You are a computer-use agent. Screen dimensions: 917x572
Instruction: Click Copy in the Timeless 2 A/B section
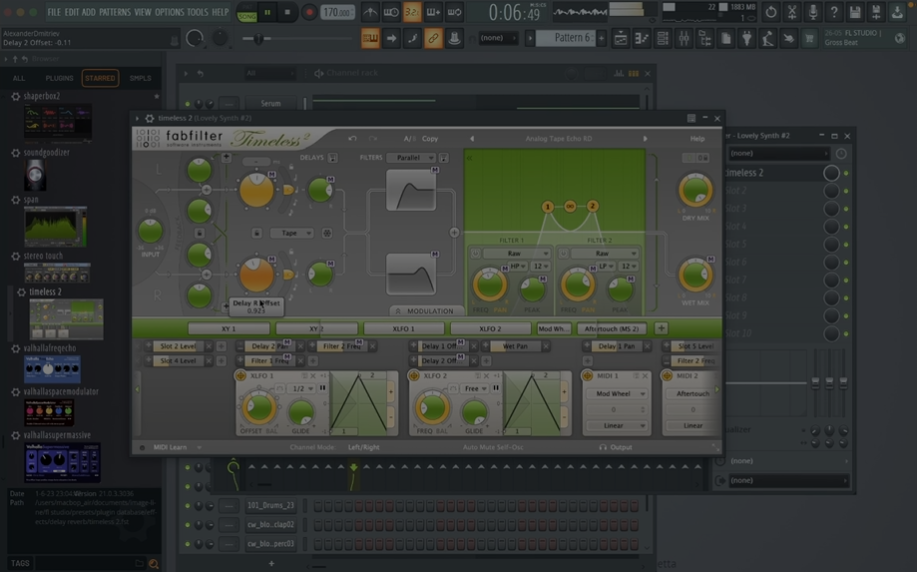click(x=430, y=139)
